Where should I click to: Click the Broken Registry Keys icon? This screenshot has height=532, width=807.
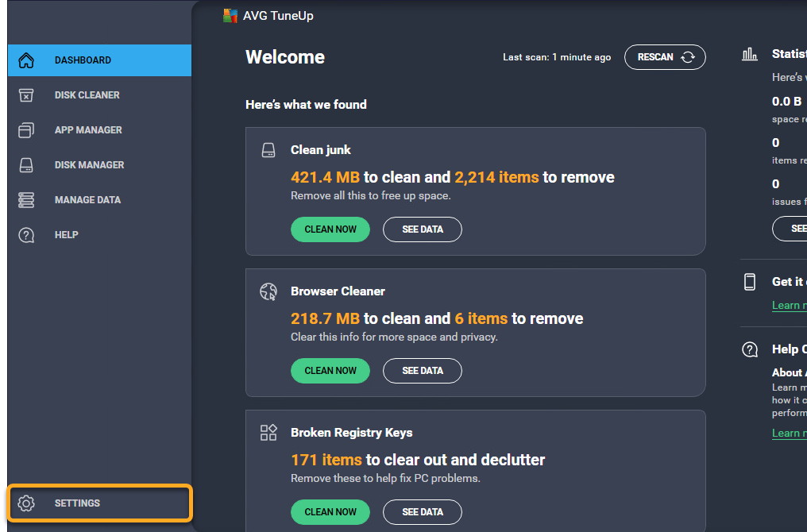[x=268, y=433]
